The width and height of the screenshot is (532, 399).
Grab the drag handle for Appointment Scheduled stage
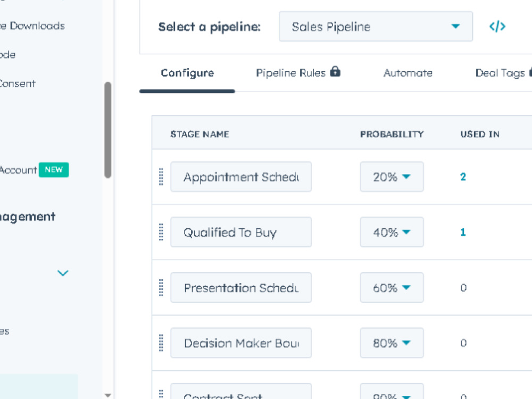161,177
